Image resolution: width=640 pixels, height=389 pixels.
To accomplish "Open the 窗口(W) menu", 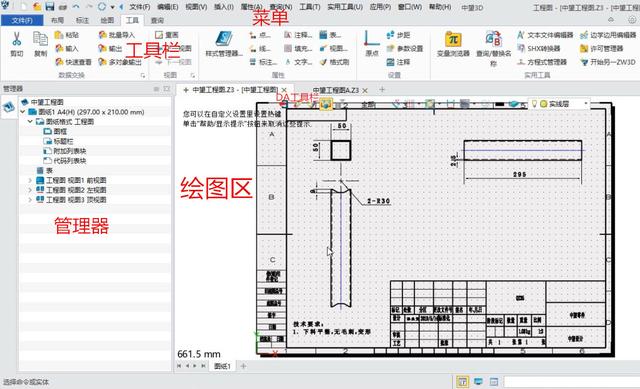I will click(410, 7).
